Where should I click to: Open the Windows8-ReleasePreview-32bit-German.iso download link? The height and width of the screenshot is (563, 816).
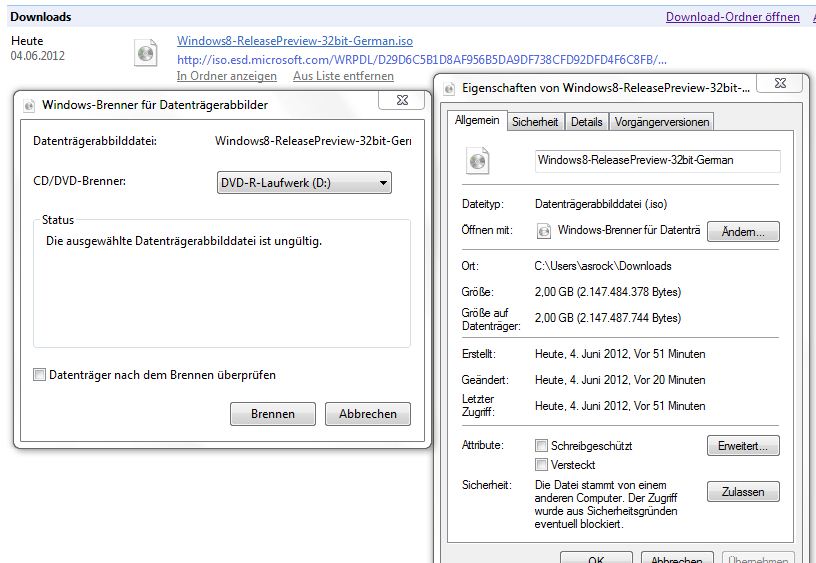(295, 41)
